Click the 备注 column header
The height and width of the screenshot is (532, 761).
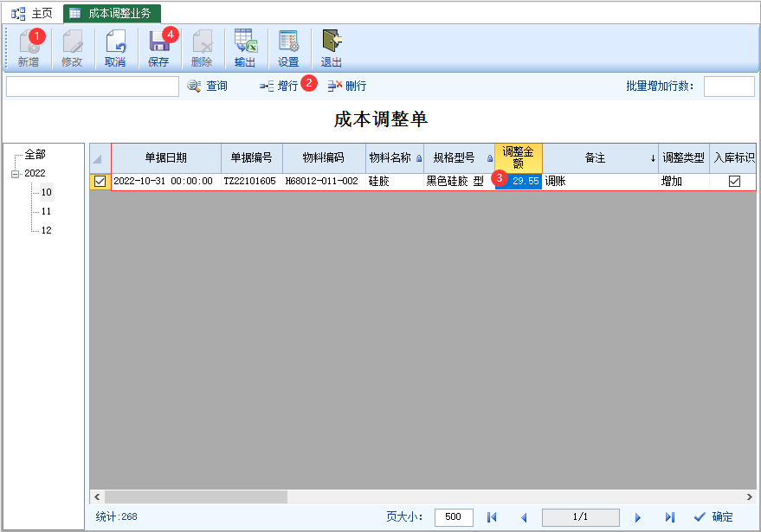(x=600, y=158)
